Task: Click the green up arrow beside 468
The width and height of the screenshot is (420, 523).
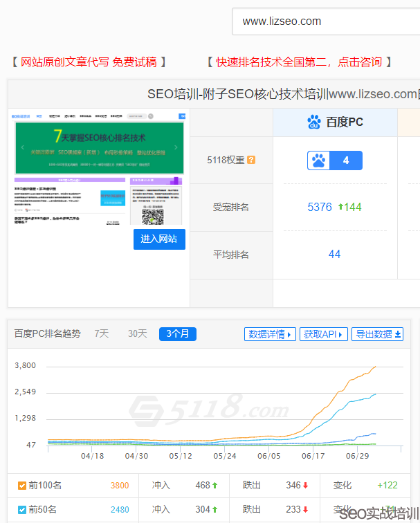Action: [x=214, y=486]
